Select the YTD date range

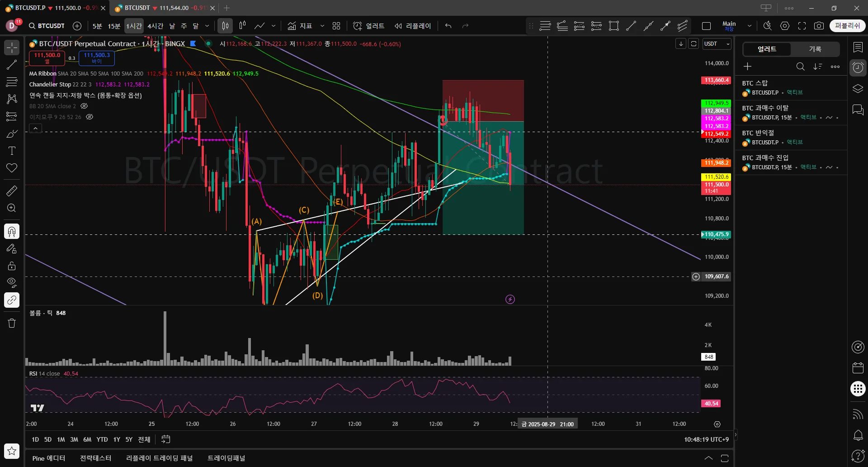tap(102, 439)
